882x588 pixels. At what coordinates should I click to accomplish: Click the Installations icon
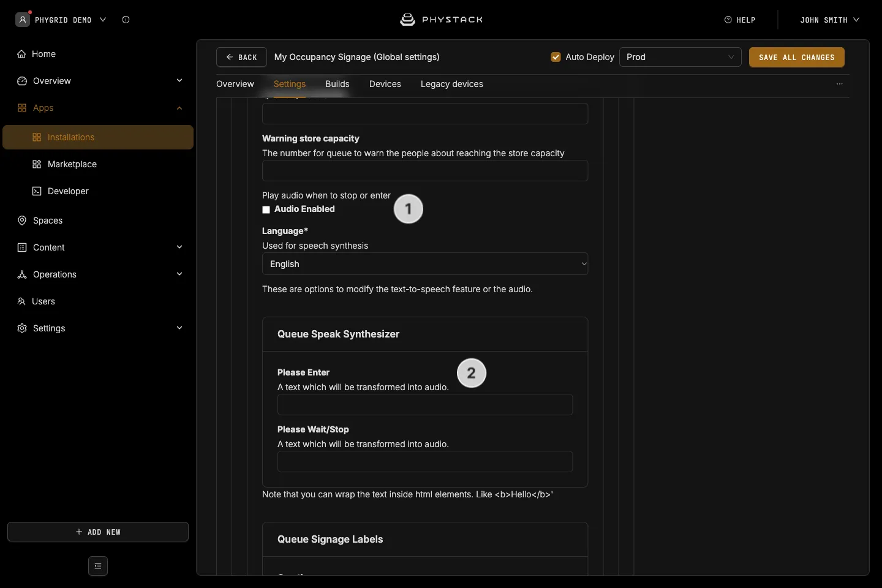point(37,137)
